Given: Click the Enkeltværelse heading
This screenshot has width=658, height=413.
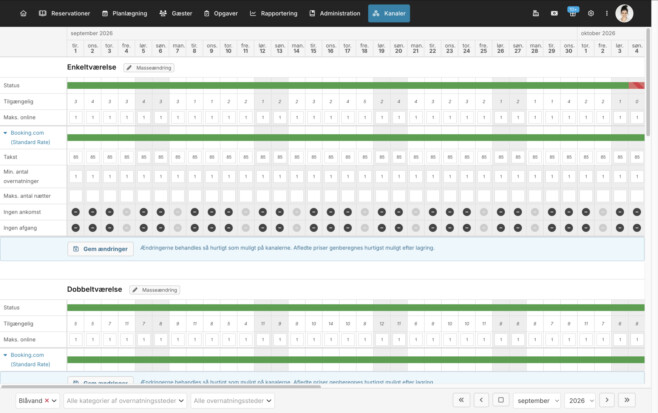Looking at the screenshot, I should point(91,67).
